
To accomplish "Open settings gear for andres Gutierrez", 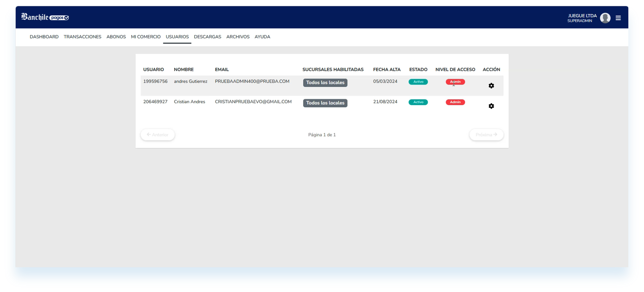I will (491, 86).
